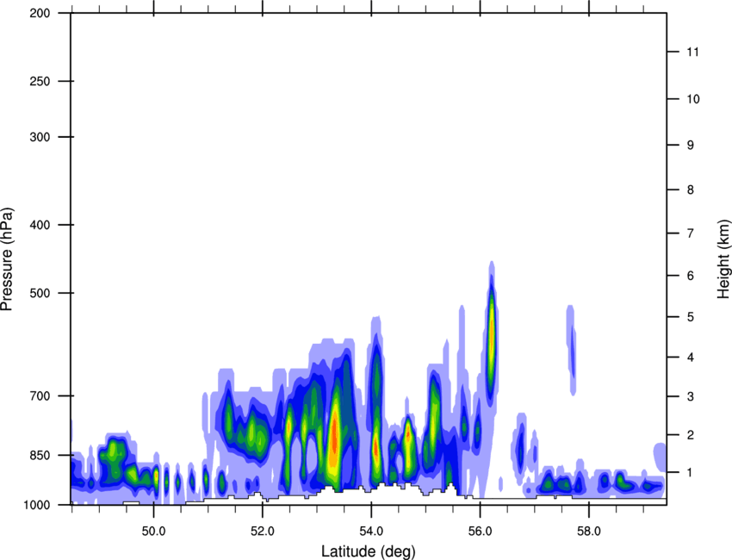Pick the 4 km height label

coord(691,358)
